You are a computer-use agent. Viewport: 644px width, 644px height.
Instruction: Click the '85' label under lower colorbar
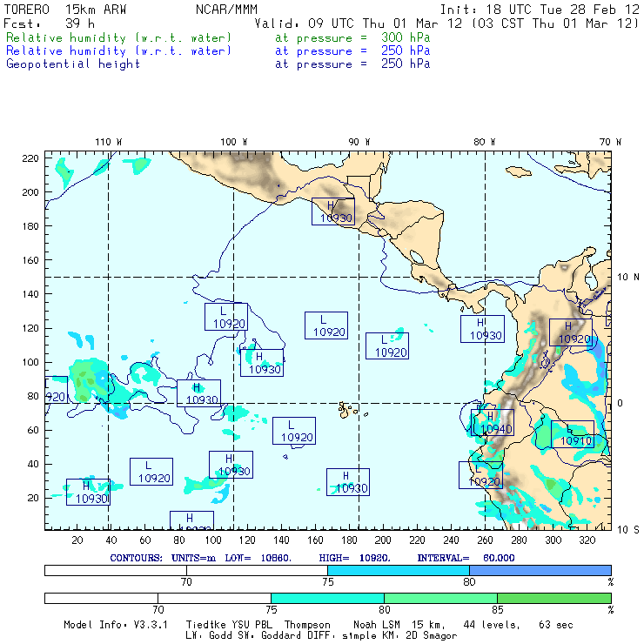(x=498, y=609)
